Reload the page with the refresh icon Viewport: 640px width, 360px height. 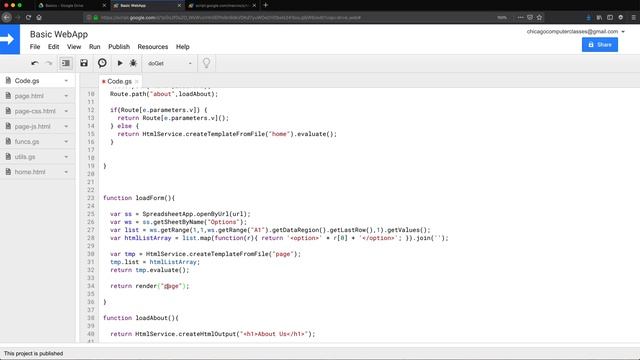28,18
